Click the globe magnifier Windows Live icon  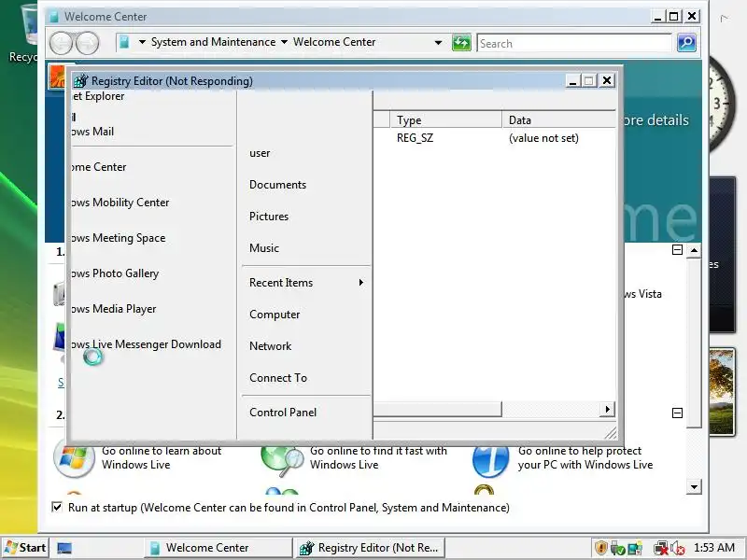pos(282,460)
